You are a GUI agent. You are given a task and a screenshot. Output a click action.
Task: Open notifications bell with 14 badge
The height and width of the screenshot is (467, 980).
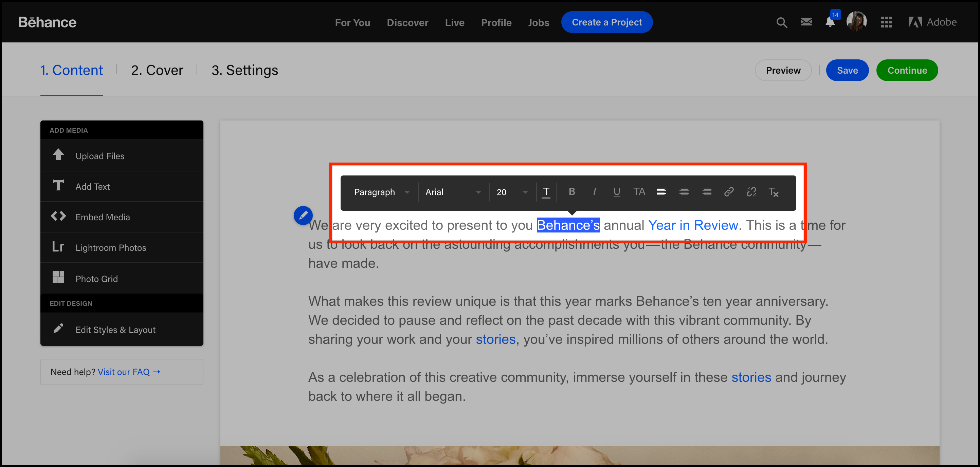point(831,21)
